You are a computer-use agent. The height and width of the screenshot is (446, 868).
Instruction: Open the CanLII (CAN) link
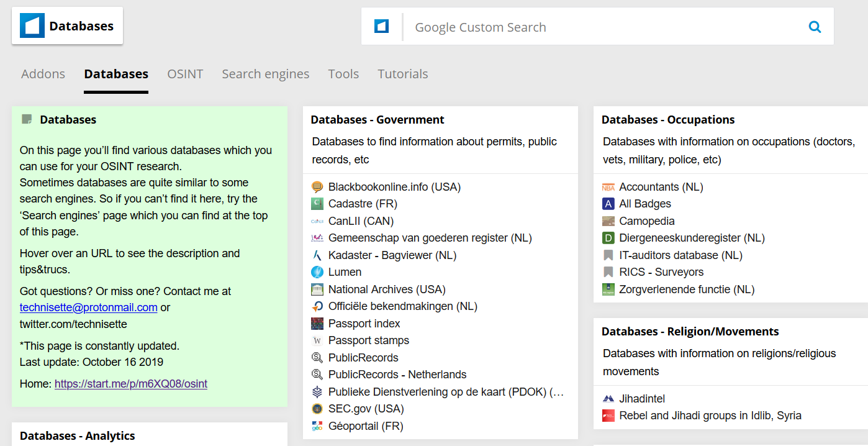[361, 221]
